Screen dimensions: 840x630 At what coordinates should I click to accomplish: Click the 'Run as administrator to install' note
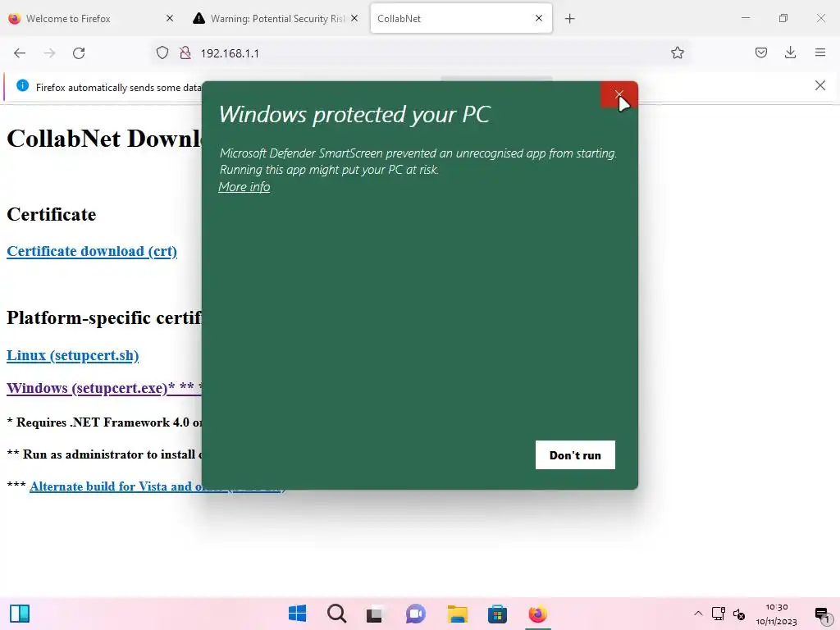tap(104, 454)
